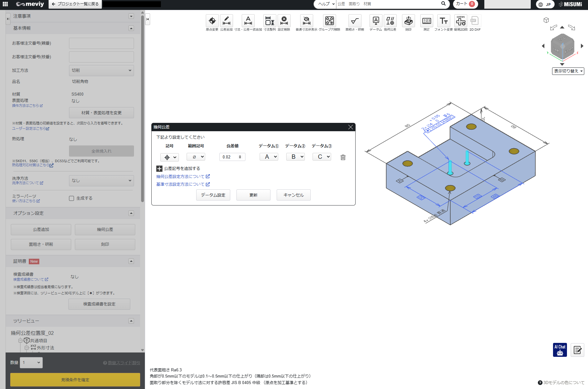Open the カート cart button
This screenshot has height=389, width=588.
(x=465, y=4)
